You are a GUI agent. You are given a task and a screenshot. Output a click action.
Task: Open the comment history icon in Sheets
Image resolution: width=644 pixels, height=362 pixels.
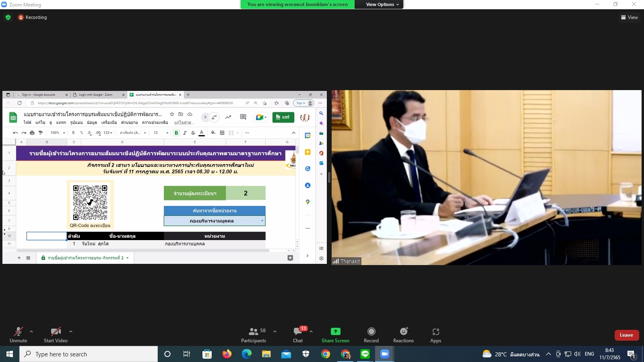click(243, 117)
